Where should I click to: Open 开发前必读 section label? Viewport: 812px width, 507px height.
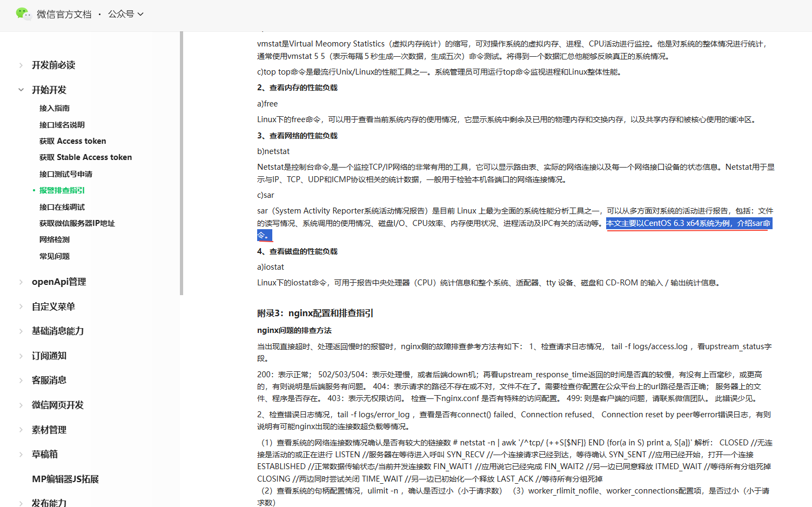click(x=53, y=65)
